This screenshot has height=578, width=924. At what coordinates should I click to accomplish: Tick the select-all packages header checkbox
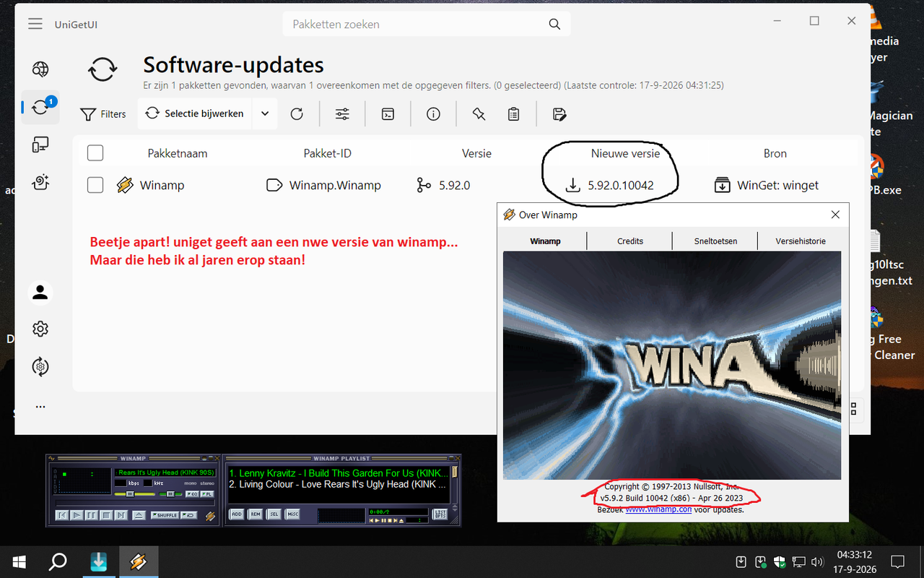pos(95,153)
